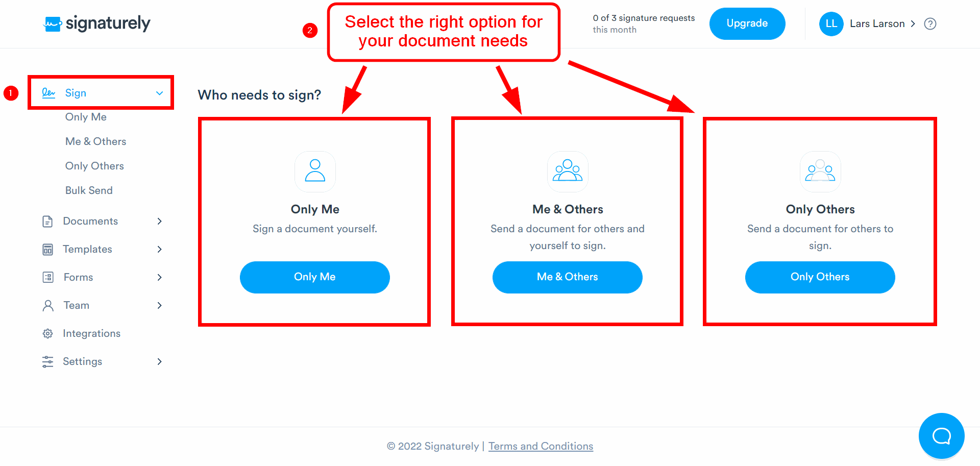Open the chat support bubble
The image size is (980, 466).
coord(941,436)
